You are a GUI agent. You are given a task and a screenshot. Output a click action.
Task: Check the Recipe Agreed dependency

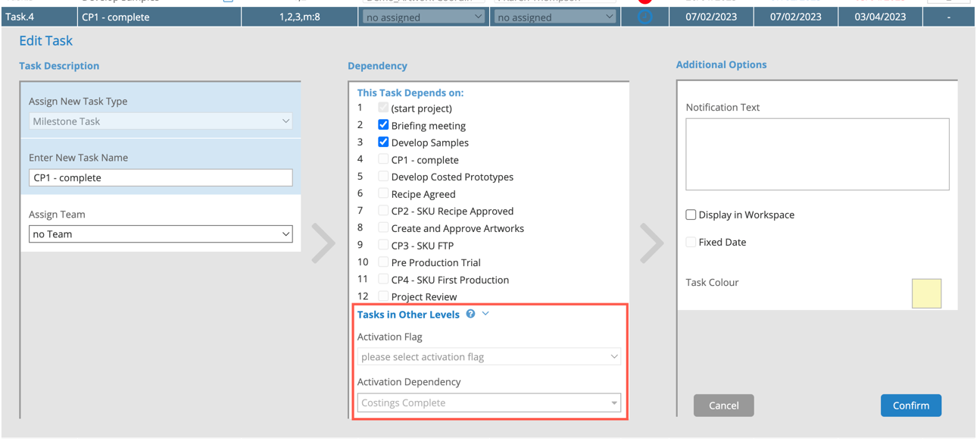coord(382,194)
